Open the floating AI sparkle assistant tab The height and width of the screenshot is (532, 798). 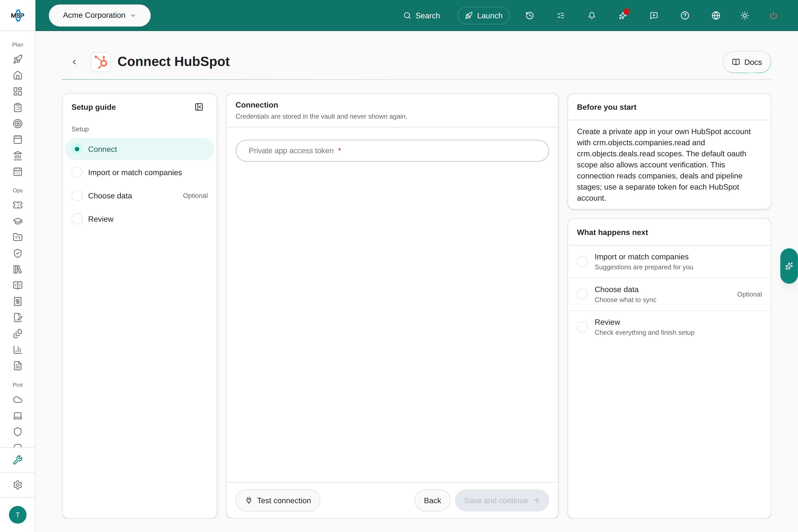(789, 266)
